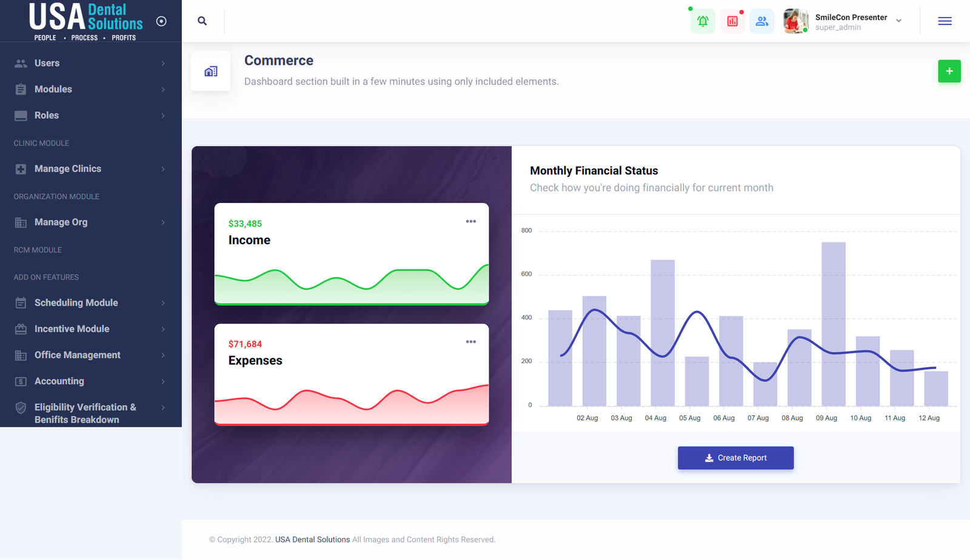Open the Expenses card options dots

(x=470, y=342)
